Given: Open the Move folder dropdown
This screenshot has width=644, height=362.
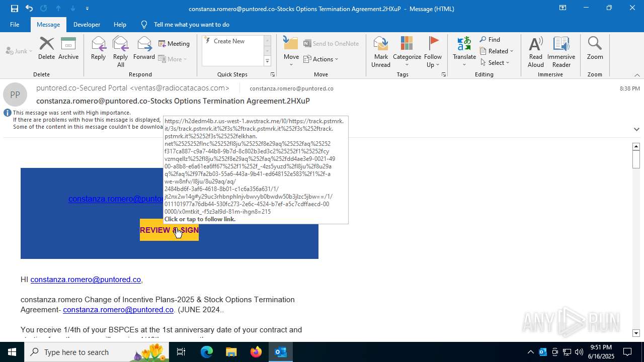Looking at the screenshot, I should point(291,52).
